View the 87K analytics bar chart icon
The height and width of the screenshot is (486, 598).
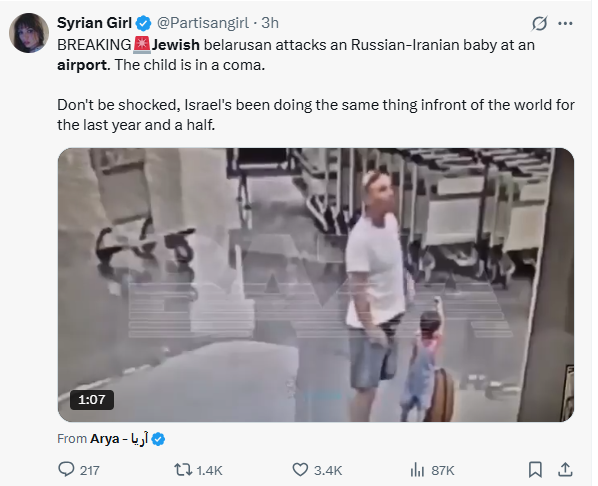[418, 470]
